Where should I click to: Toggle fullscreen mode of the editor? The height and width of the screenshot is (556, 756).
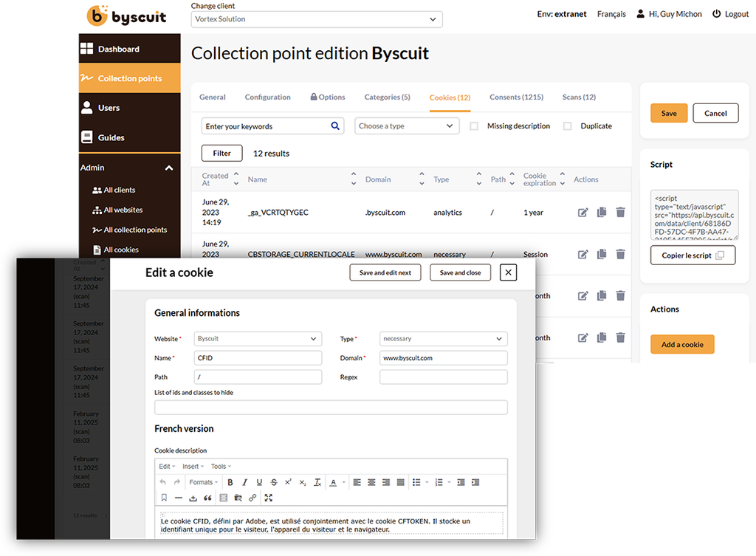[x=269, y=498]
